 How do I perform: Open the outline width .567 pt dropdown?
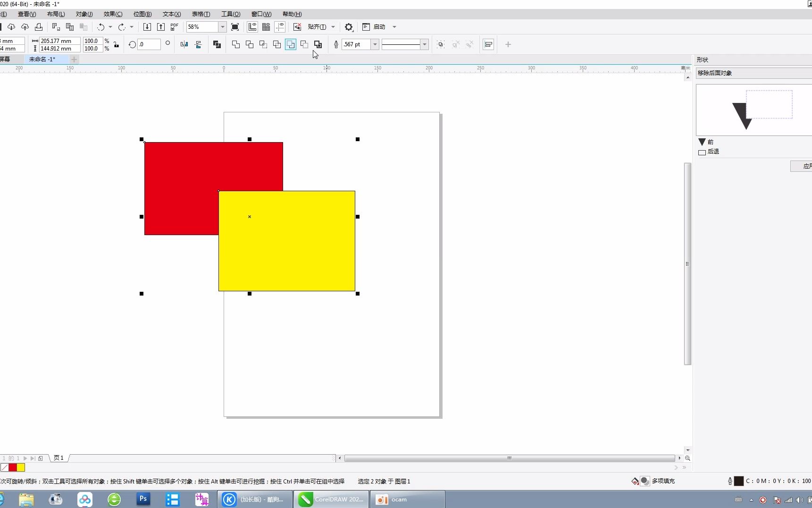(x=375, y=44)
